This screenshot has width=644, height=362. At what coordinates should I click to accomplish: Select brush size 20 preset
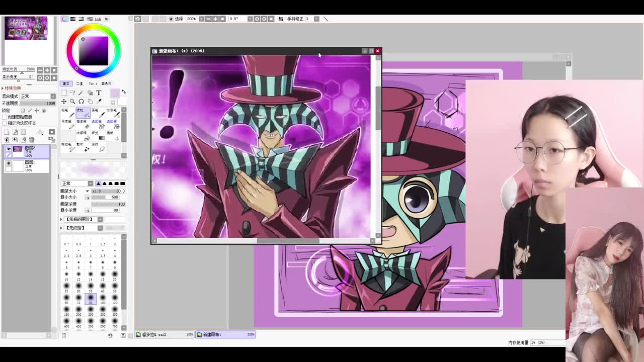pos(115,276)
